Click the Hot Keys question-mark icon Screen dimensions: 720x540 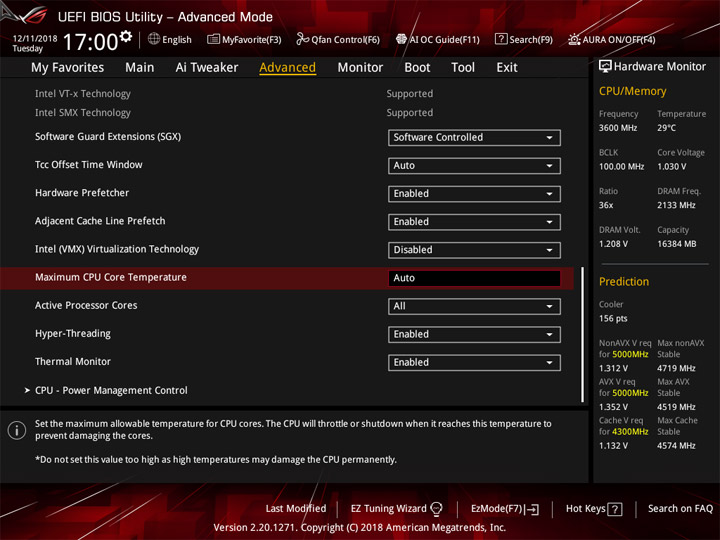[614, 509]
